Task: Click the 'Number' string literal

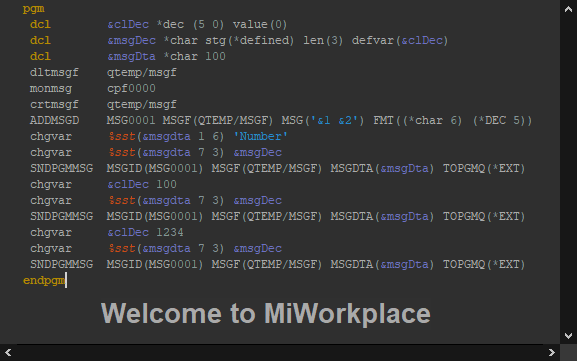Action: point(261,137)
